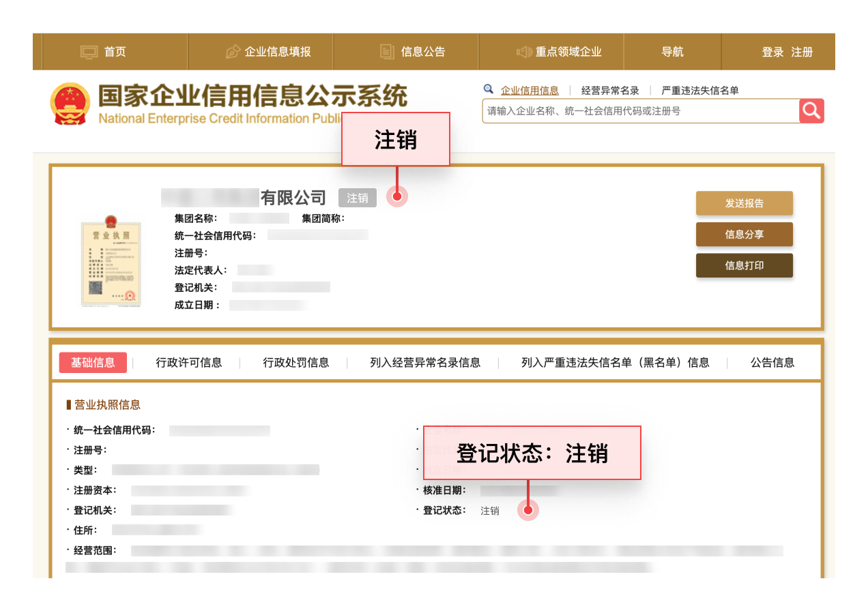Image resolution: width=868 pixels, height=611 pixels.
Task: Click the 登录 link
Action: coord(772,52)
